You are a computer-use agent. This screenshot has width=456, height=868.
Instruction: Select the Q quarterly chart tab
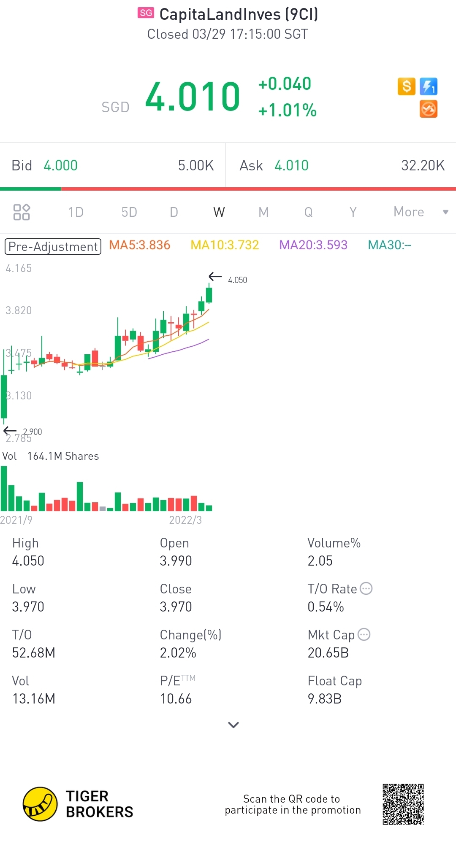coord(309,212)
